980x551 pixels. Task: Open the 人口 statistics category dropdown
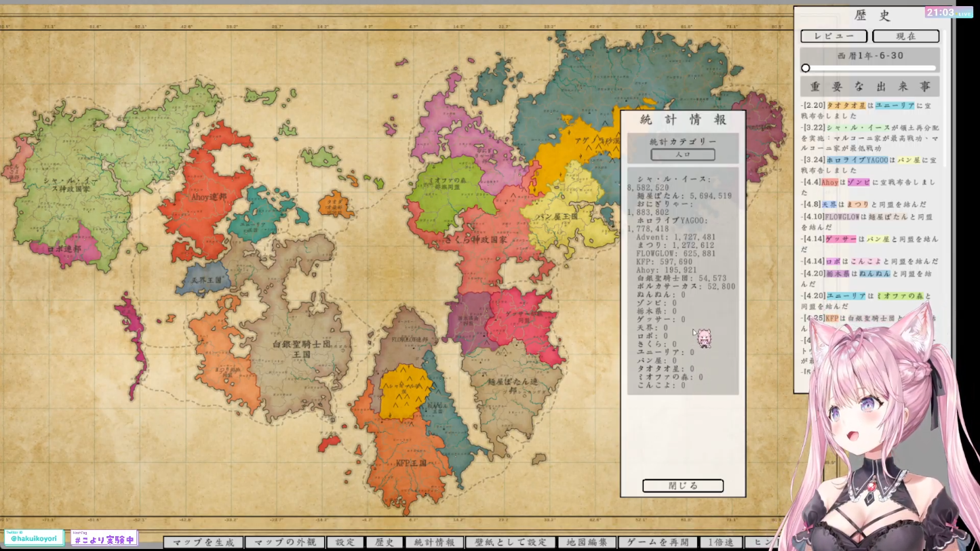tap(683, 155)
